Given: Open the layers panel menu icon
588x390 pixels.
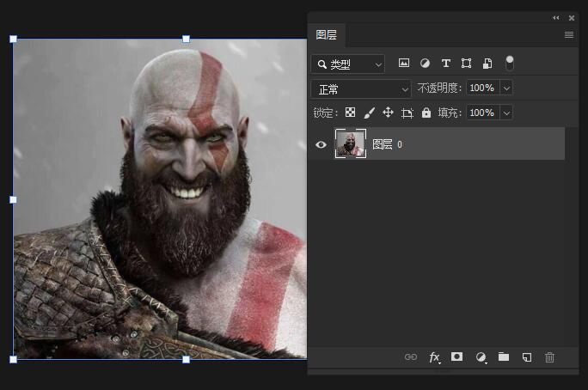Looking at the screenshot, I should click(569, 35).
